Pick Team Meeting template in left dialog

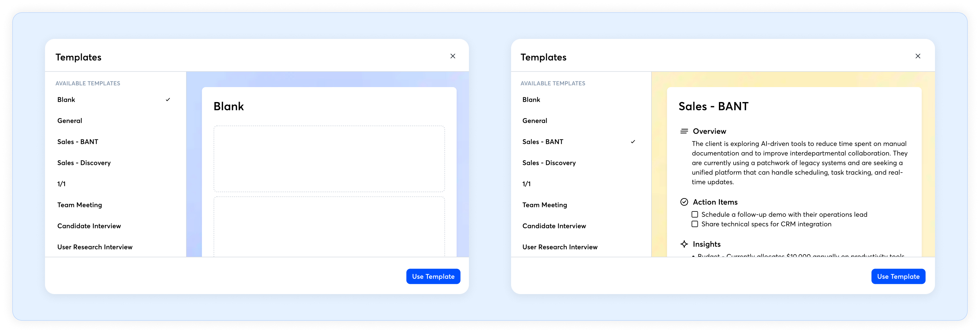(79, 205)
